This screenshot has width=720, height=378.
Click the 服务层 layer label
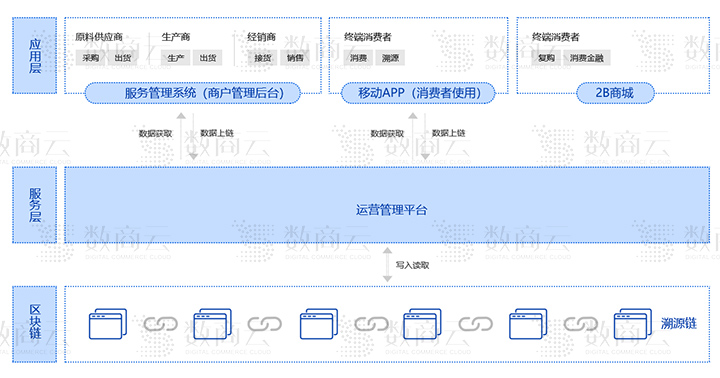[35, 205]
